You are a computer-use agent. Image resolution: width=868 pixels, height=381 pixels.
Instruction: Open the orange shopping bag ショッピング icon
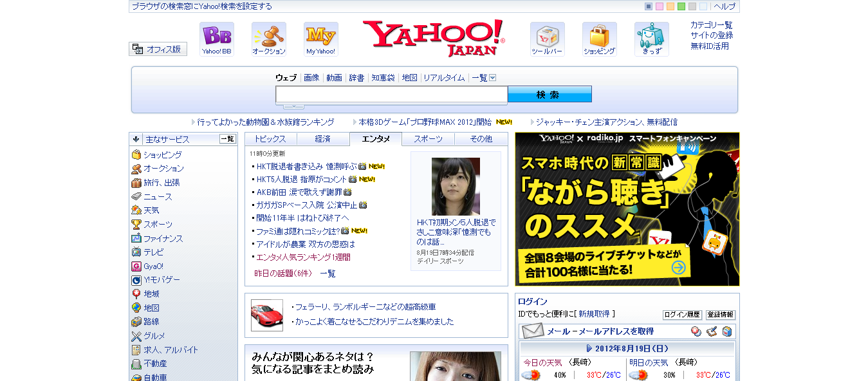click(600, 39)
